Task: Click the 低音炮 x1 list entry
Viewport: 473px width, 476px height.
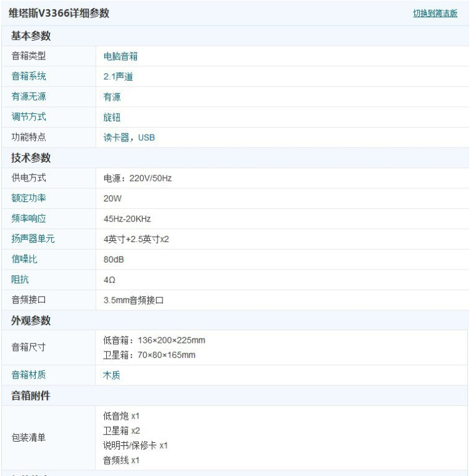Action: point(121,416)
